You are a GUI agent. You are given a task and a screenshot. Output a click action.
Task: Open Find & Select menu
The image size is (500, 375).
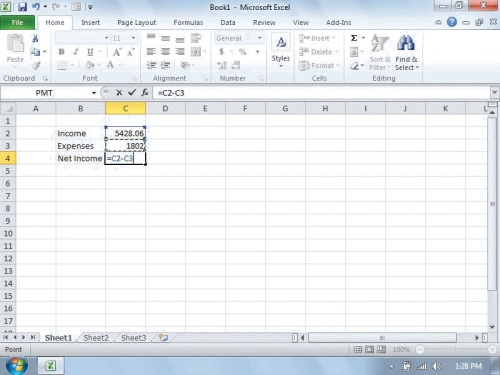click(406, 52)
